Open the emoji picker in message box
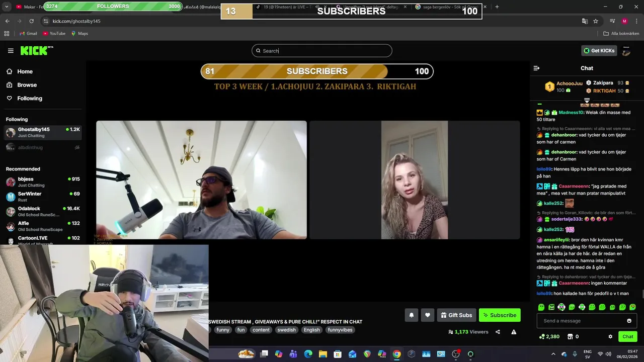The width and height of the screenshot is (644, 362). pos(629,321)
